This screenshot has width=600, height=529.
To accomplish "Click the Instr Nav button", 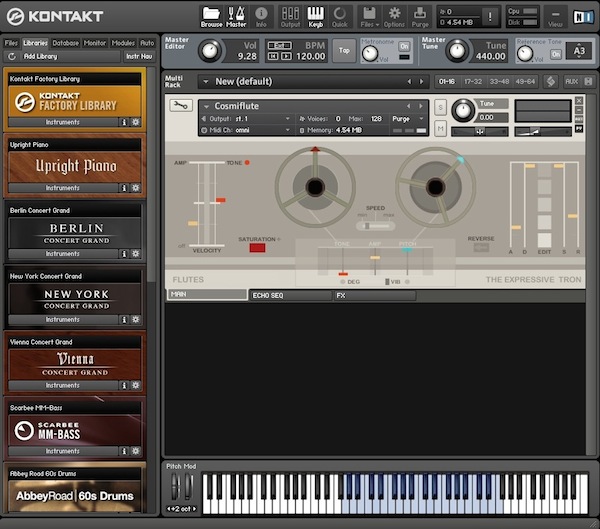I will coord(139,56).
